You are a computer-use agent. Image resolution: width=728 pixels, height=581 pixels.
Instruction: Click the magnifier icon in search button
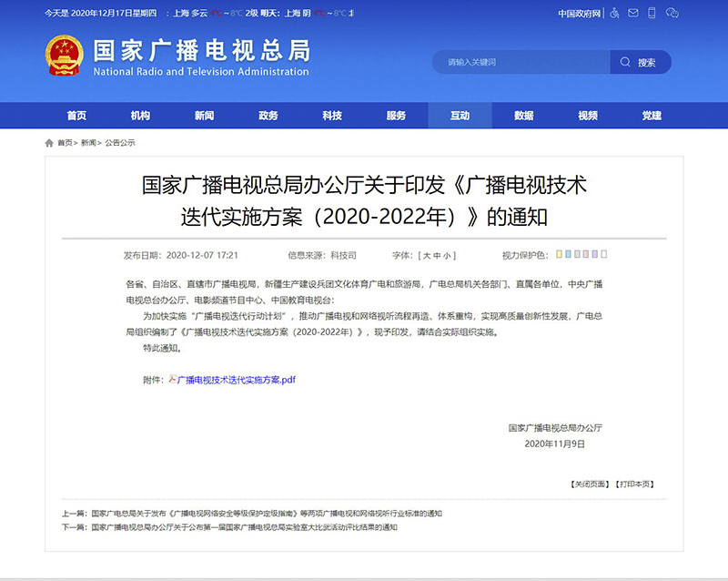tap(625, 62)
